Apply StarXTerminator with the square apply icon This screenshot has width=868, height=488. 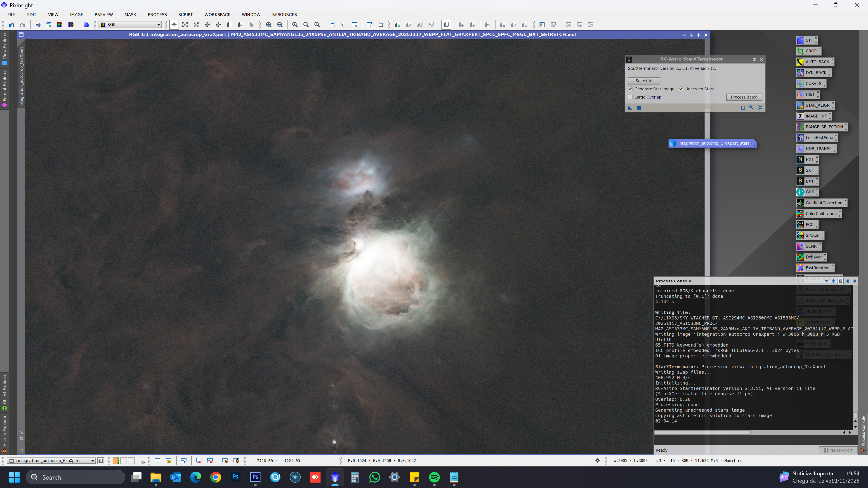639,108
